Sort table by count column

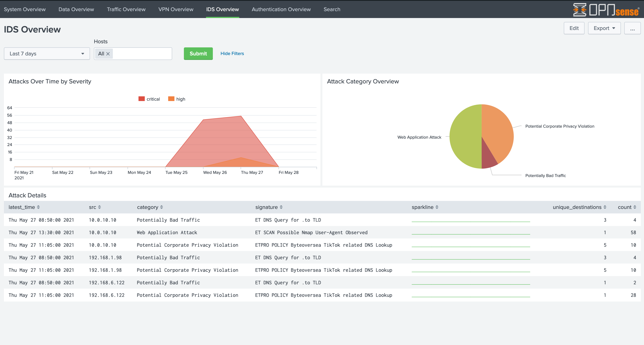(627, 207)
